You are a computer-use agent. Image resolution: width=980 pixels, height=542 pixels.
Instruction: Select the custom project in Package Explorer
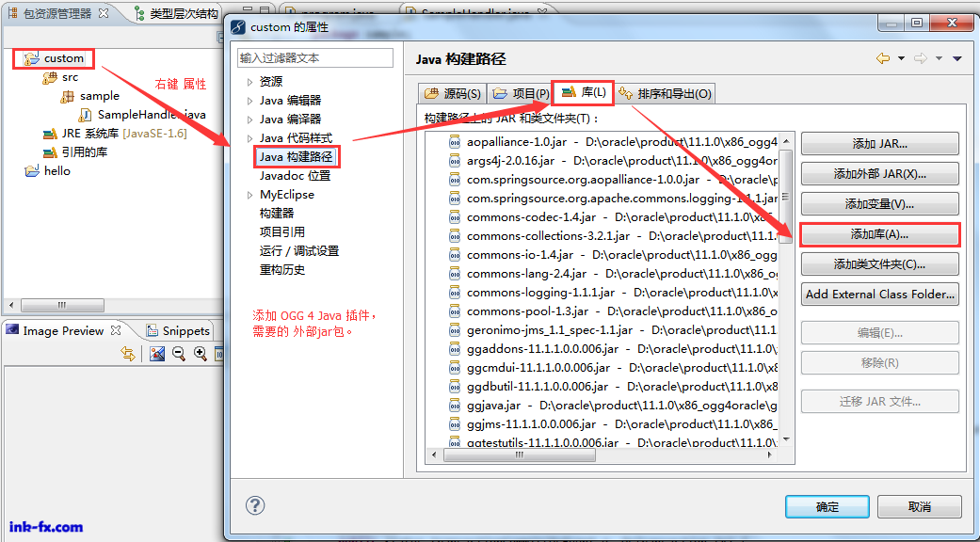[x=64, y=58]
